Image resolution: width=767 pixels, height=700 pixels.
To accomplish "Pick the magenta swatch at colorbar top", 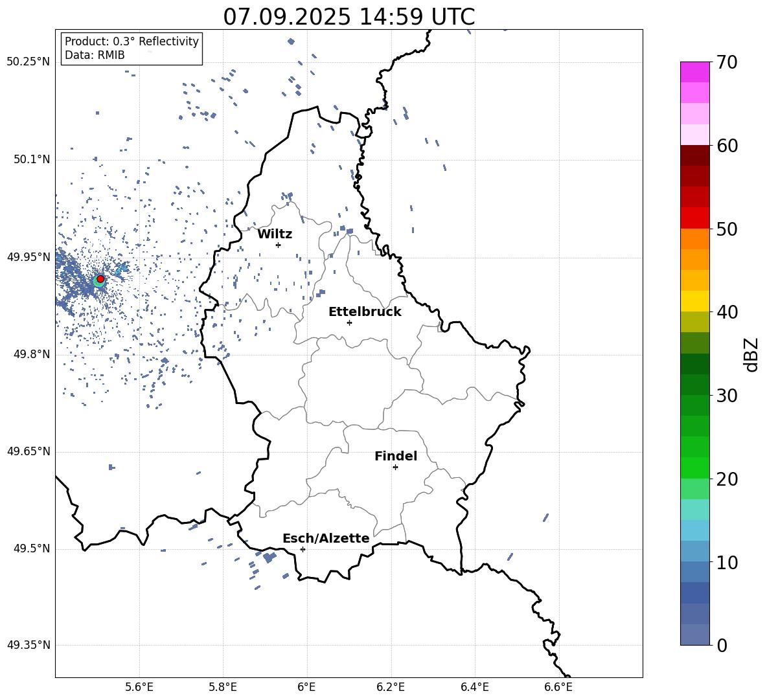I will click(x=694, y=72).
